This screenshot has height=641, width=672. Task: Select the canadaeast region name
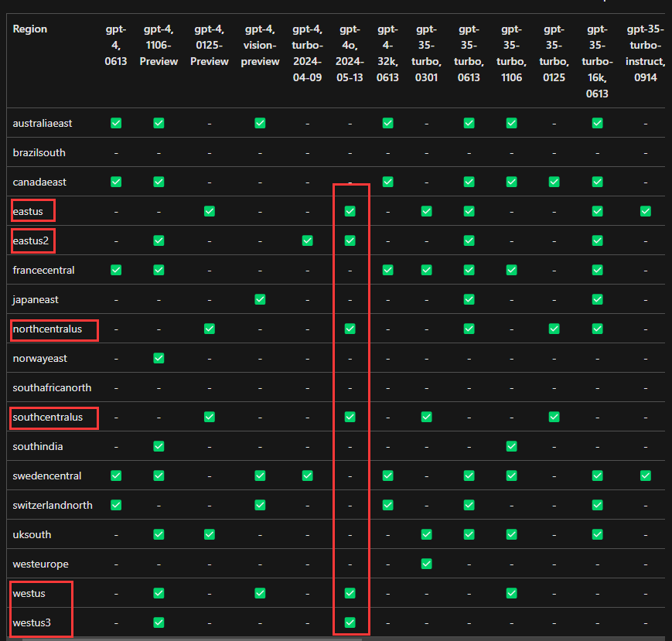[39, 182]
